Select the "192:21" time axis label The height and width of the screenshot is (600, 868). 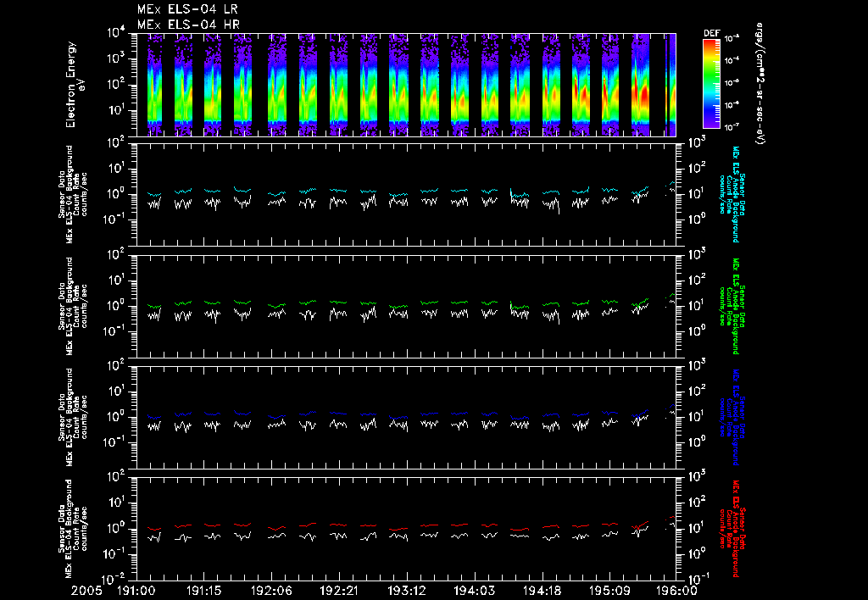point(339,591)
